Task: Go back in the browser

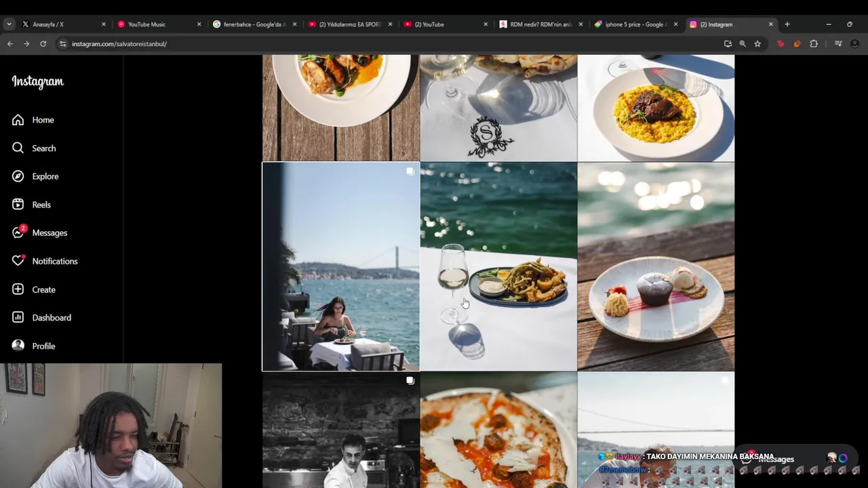Action: 10,43
